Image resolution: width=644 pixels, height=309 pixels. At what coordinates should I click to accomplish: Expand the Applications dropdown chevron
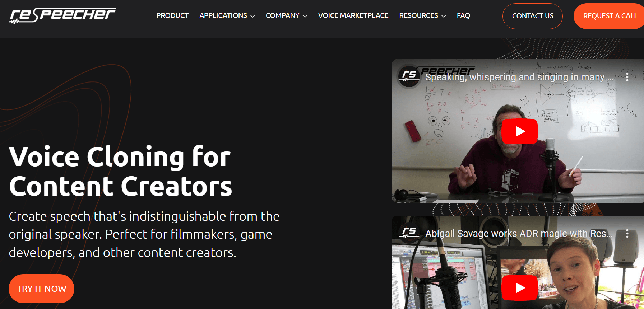click(252, 16)
